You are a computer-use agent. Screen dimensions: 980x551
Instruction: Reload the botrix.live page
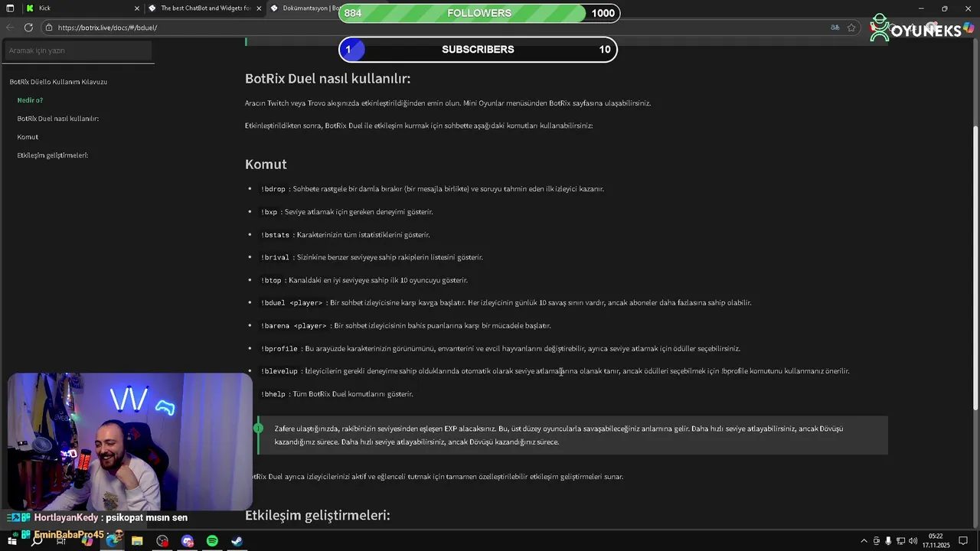click(x=28, y=28)
